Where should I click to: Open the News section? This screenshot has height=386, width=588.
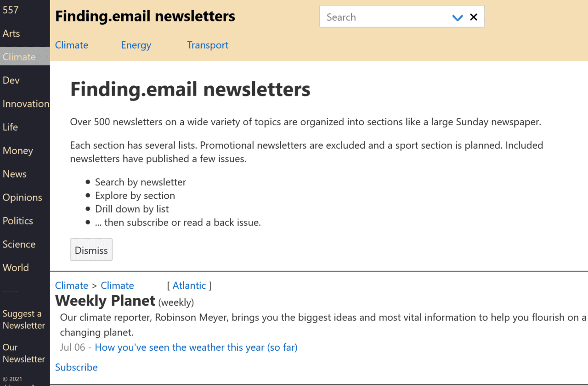(x=14, y=174)
